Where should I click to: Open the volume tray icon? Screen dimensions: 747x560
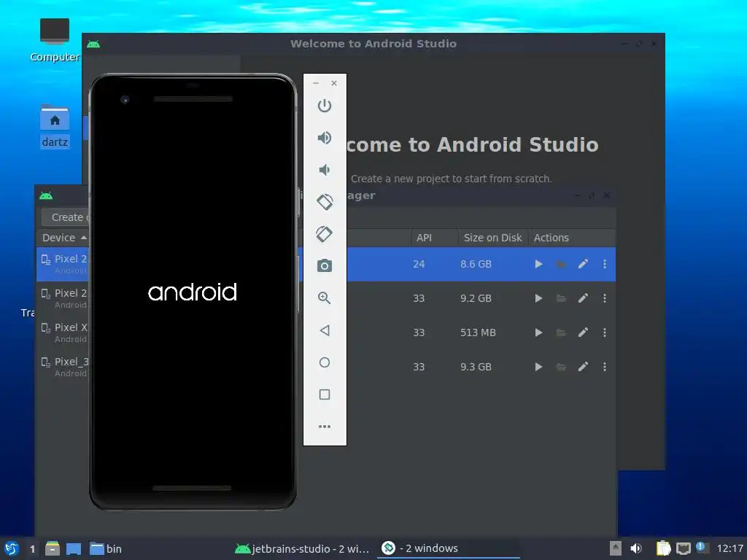[x=636, y=548]
